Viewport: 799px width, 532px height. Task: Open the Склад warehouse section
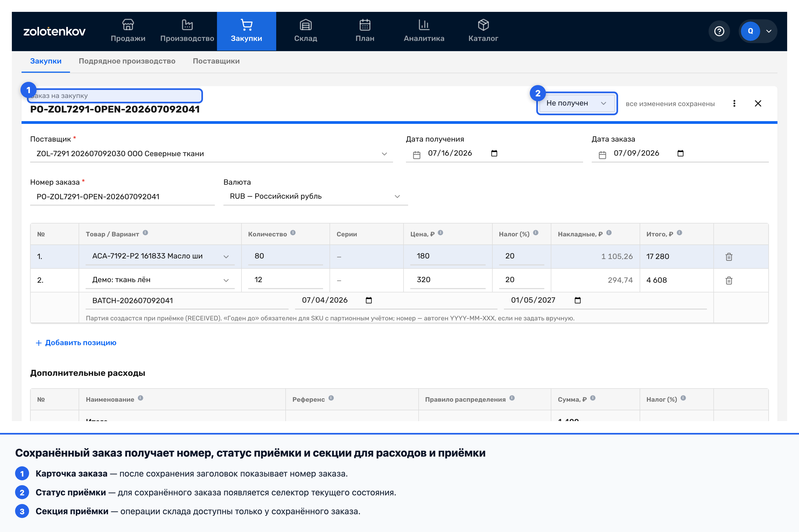coord(305,31)
